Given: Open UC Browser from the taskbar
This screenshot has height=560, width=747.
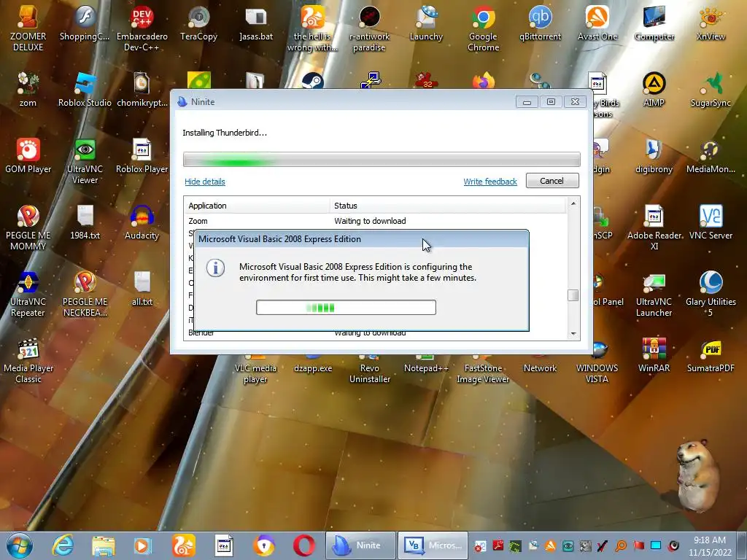Looking at the screenshot, I should click(183, 545).
